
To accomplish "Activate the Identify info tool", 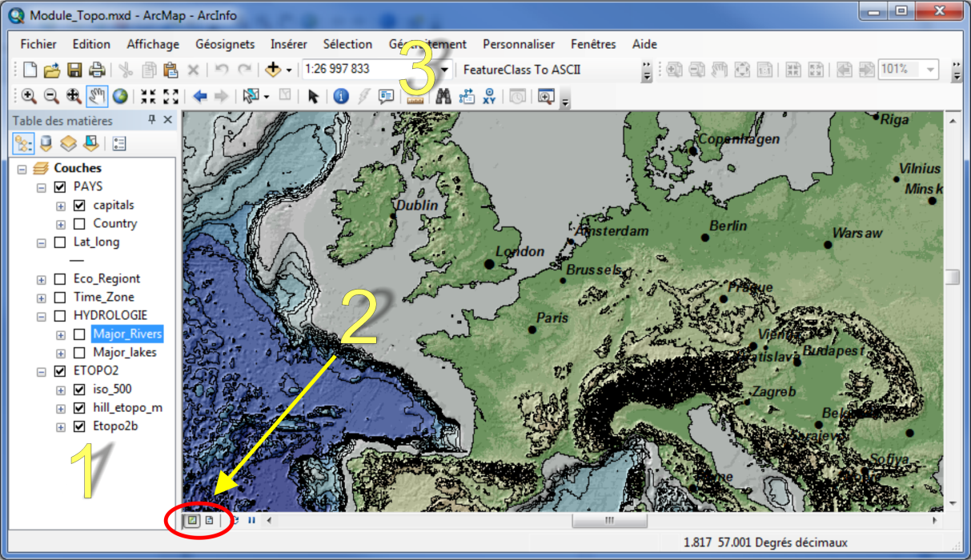I will coord(341,97).
